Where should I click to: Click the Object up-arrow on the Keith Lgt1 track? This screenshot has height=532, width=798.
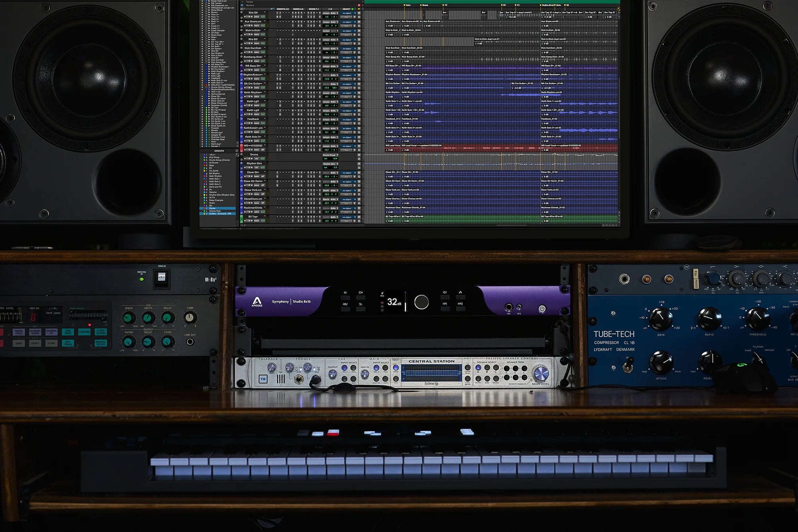pos(355,102)
